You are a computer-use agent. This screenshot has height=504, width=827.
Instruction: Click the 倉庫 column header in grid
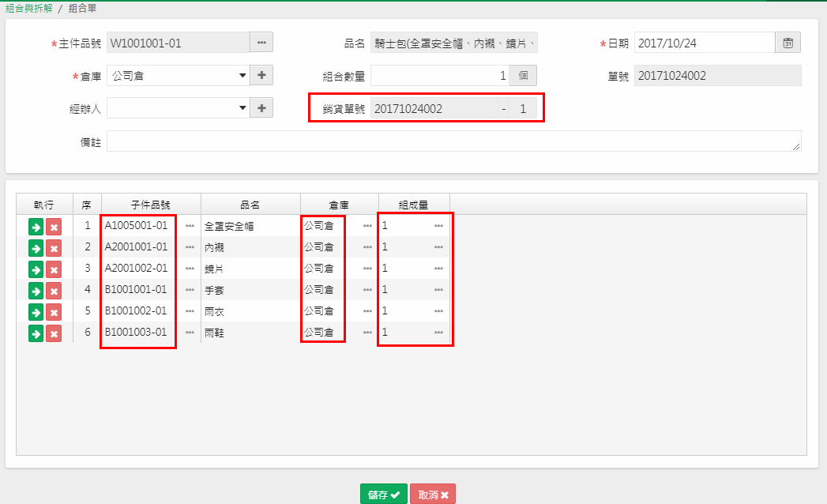[x=340, y=205]
